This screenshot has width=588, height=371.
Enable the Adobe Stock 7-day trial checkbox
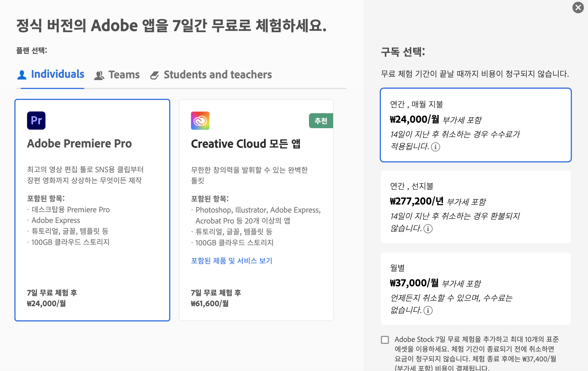click(385, 340)
